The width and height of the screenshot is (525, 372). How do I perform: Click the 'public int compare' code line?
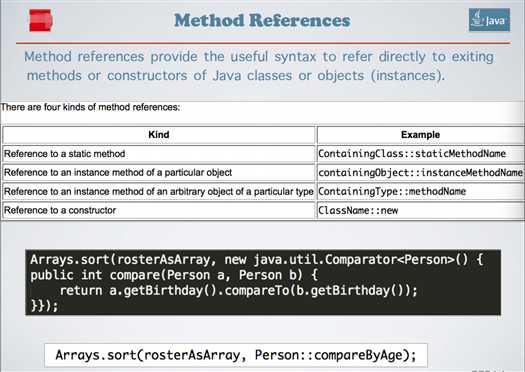coord(174,276)
